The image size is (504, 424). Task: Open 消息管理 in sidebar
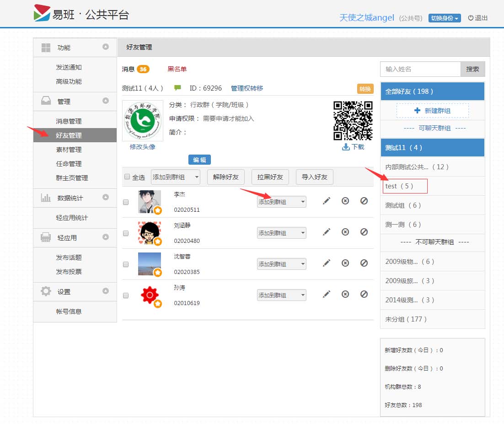coord(69,121)
